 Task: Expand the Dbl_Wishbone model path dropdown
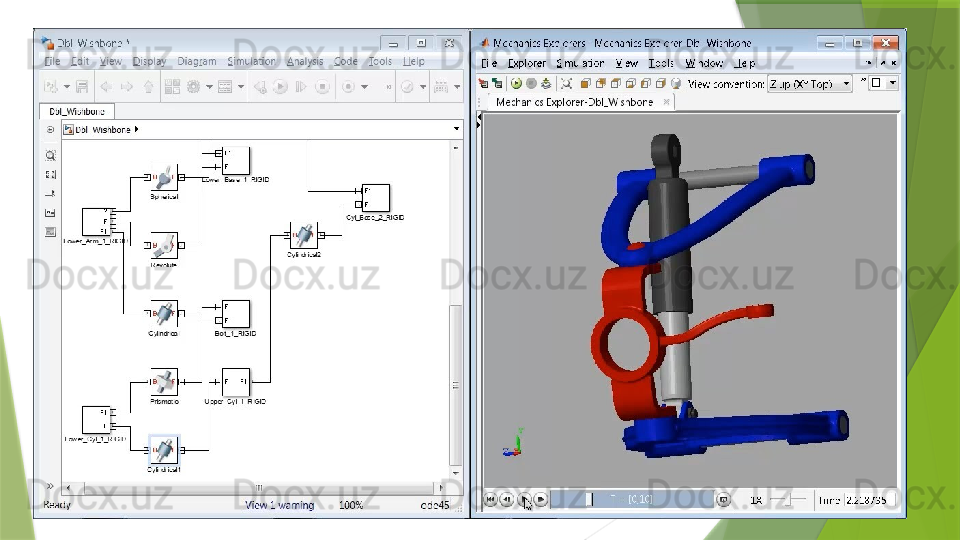457,129
